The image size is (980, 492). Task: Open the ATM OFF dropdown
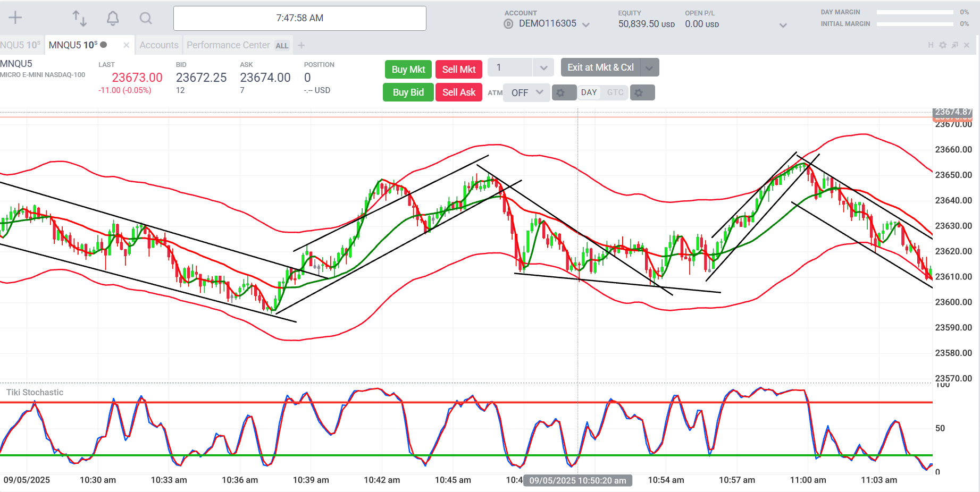pos(526,92)
